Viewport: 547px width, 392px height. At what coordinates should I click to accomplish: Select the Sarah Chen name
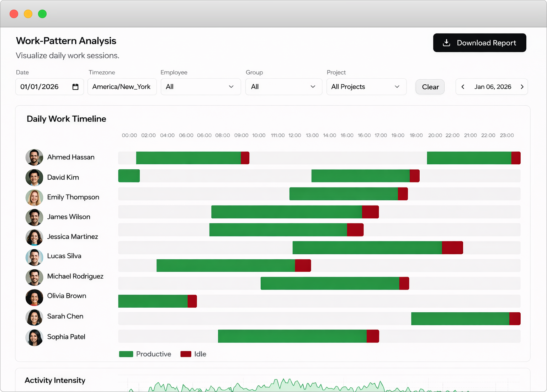click(65, 317)
